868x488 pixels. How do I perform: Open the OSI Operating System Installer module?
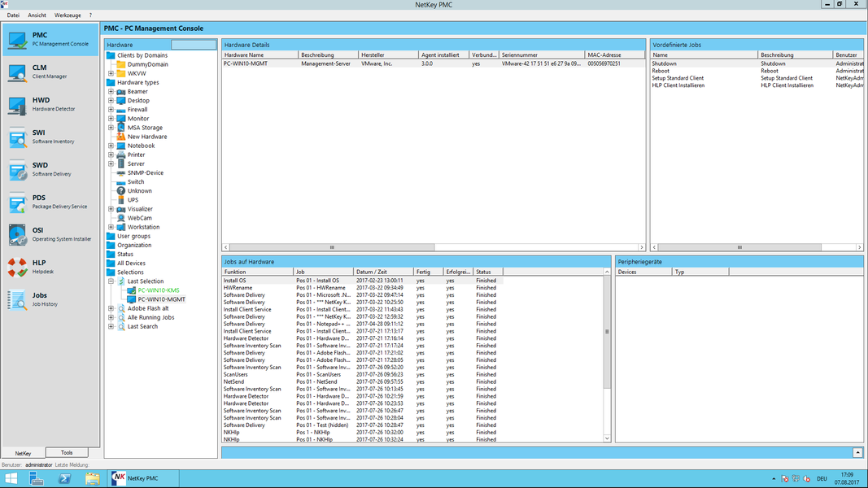37,234
